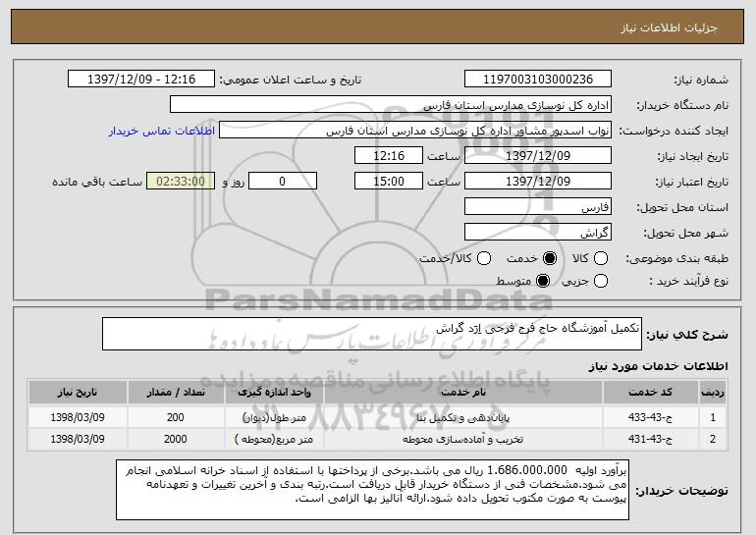756x535 pixels.
Task: Click the اطلاعات خدمات مورد نیاز section heading
Action: (658, 366)
